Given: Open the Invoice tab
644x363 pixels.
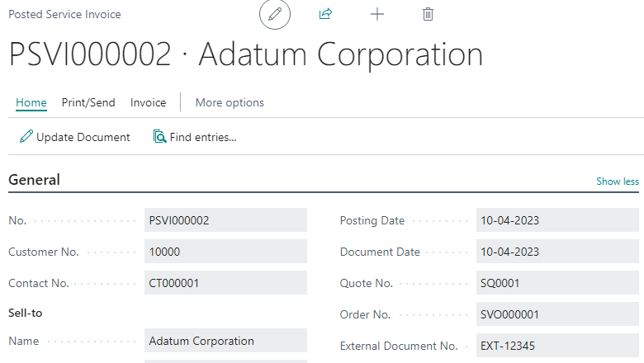Looking at the screenshot, I should pyautogui.click(x=149, y=102).
